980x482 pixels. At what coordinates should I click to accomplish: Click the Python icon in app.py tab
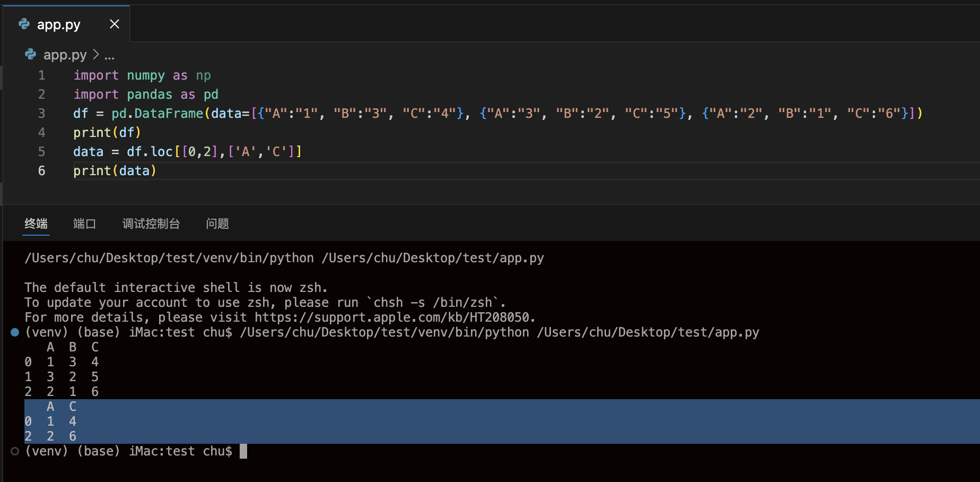pos(24,24)
